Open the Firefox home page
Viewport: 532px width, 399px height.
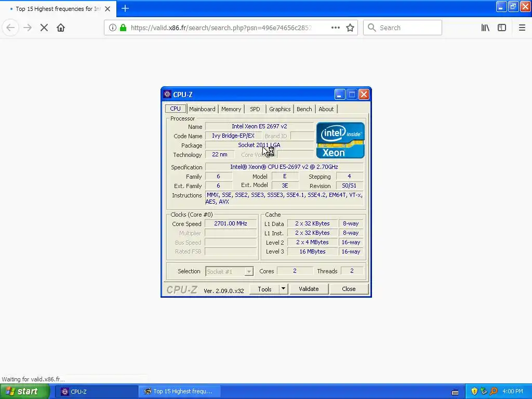click(61, 28)
